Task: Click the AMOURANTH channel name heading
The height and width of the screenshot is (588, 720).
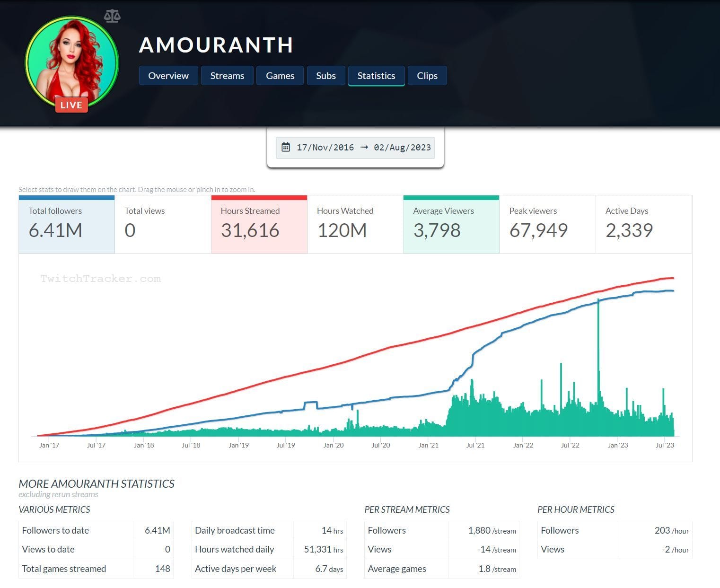Action: click(x=216, y=45)
